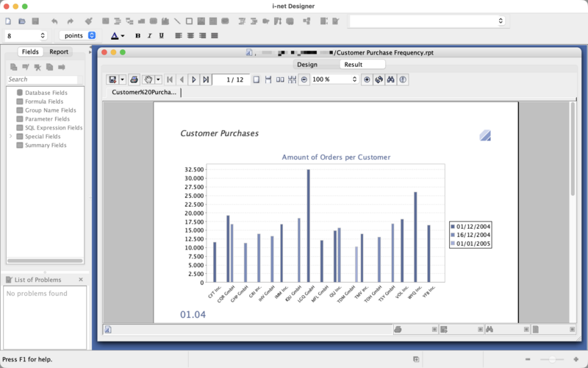588x368 pixels.
Task: Toggle italic text formatting
Action: (150, 35)
